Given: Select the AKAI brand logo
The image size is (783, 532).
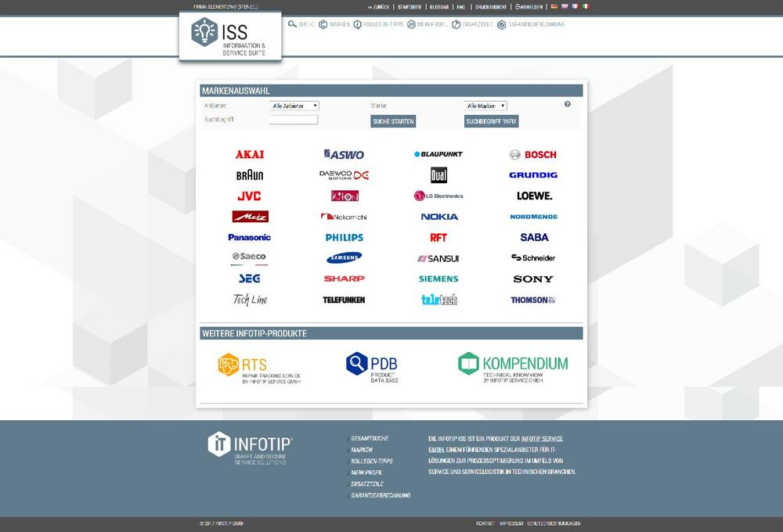Looking at the screenshot, I should click(250, 154).
